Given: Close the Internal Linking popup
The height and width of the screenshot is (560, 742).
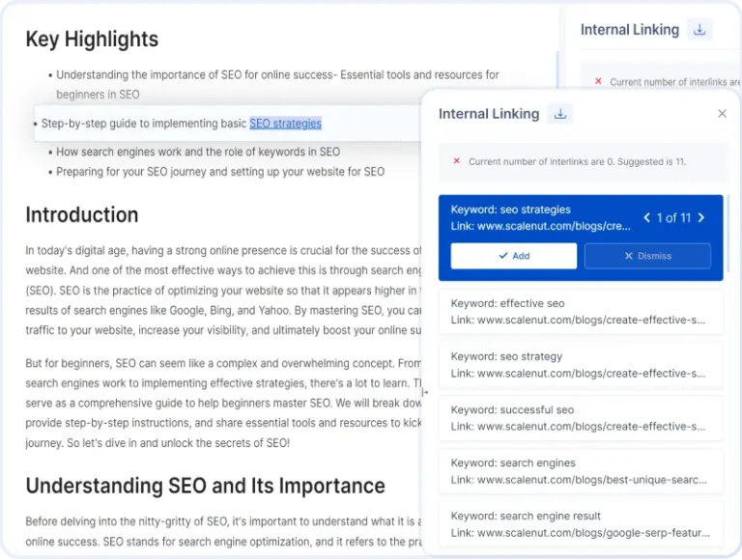Looking at the screenshot, I should tap(722, 114).
